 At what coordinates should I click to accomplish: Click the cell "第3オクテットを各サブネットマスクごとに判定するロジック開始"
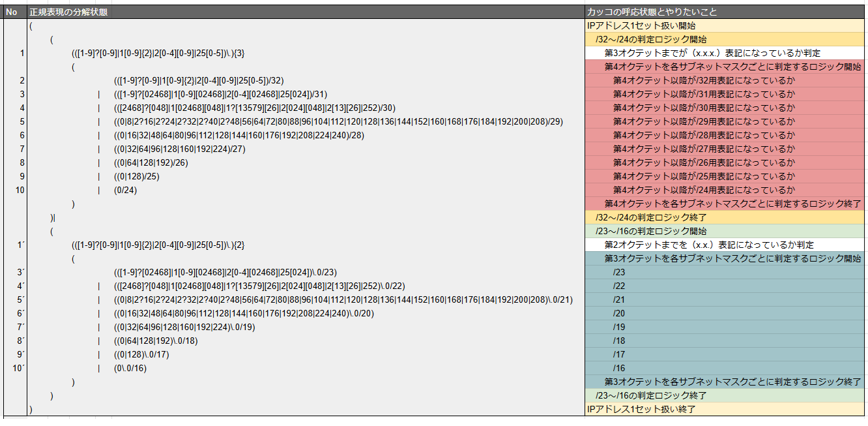(725, 259)
